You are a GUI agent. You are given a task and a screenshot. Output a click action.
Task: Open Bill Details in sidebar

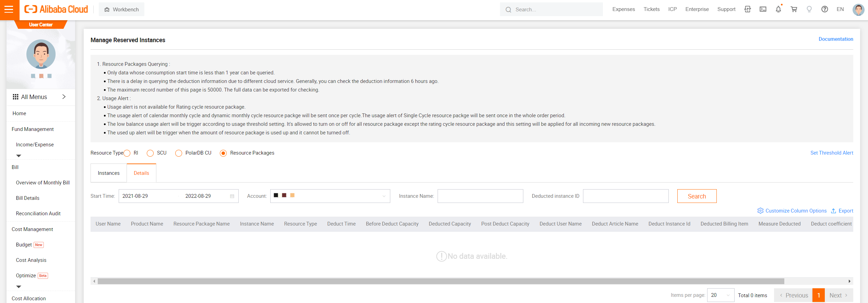coord(27,198)
